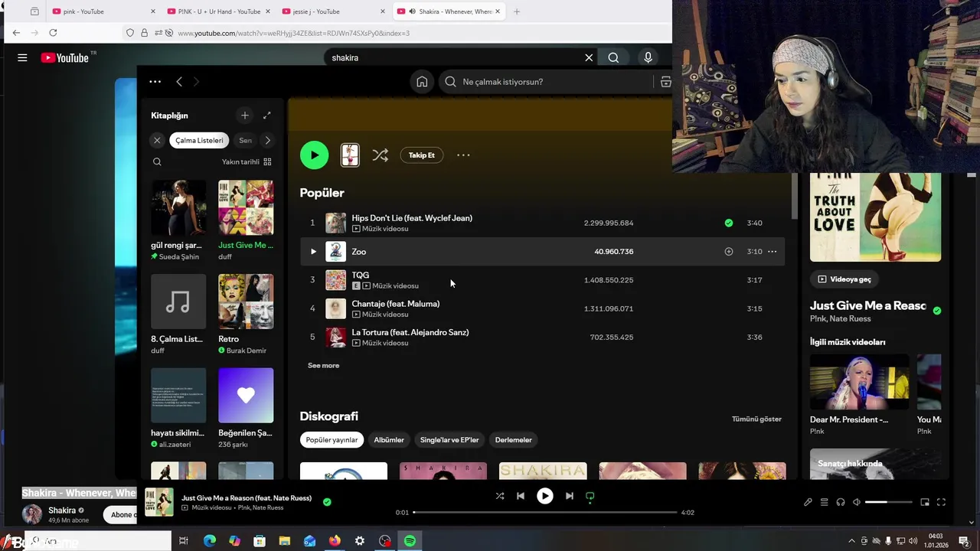Toggle shuffle in the bottom player bar

(500, 496)
